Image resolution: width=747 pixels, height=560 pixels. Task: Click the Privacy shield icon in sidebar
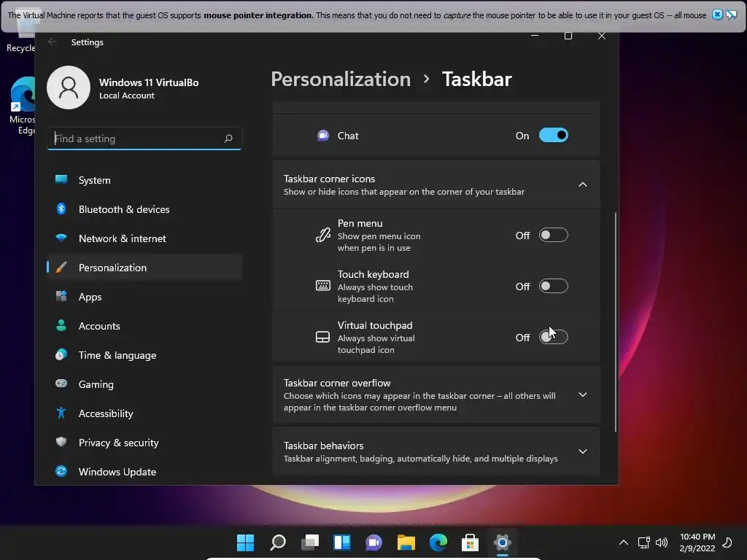click(61, 442)
